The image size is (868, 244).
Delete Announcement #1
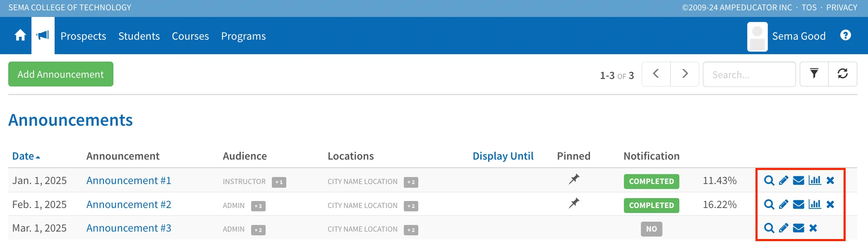[830, 181]
